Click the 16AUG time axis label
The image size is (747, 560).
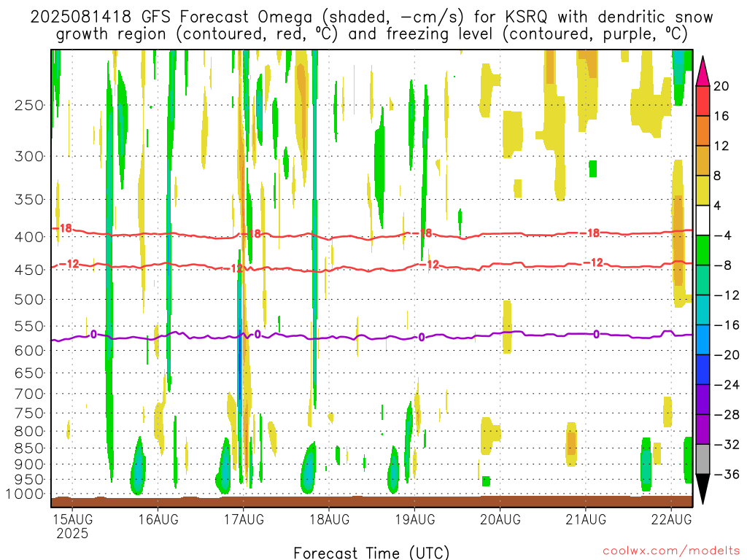[158, 519]
